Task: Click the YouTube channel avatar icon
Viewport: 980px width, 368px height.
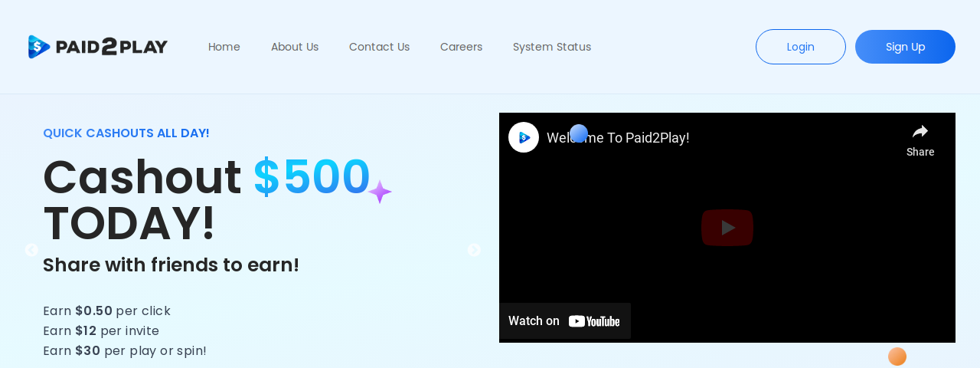Action: (524, 137)
